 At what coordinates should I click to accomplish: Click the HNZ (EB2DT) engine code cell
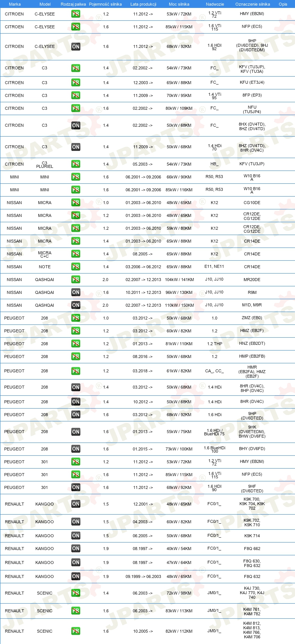click(252, 344)
